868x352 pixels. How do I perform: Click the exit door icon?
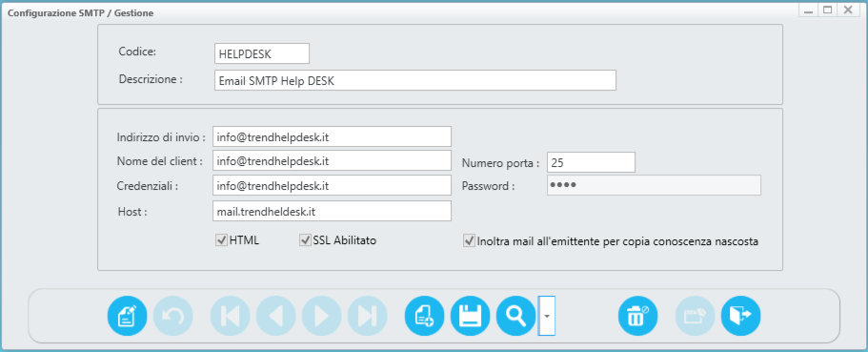point(740,316)
